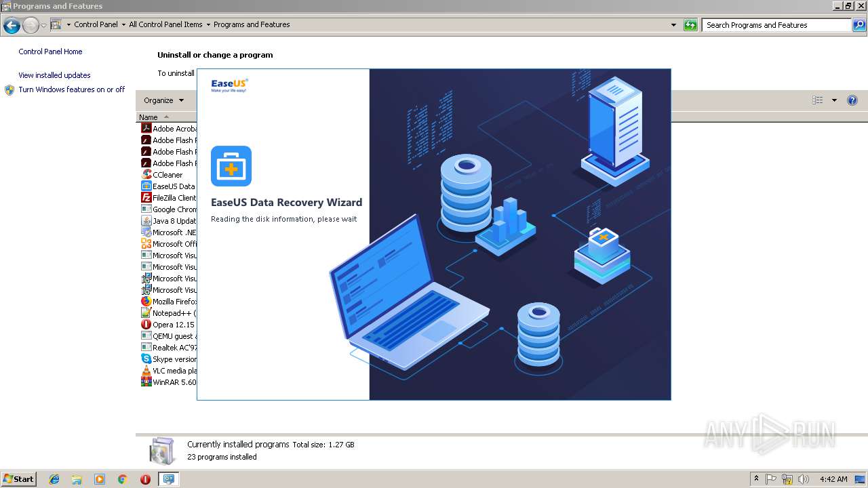868x488 pixels.
Task: Open the address bar history dropdown
Action: [x=673, y=24]
